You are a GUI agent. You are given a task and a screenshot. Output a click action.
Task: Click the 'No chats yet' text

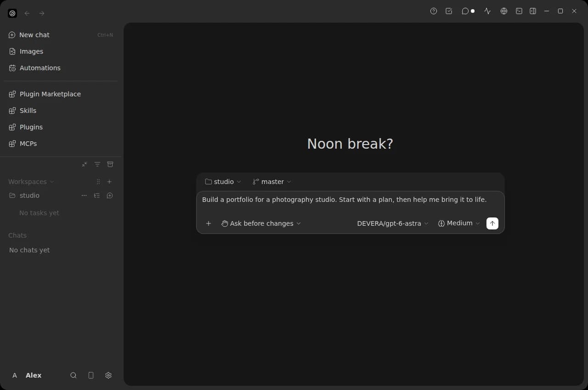pos(29,250)
